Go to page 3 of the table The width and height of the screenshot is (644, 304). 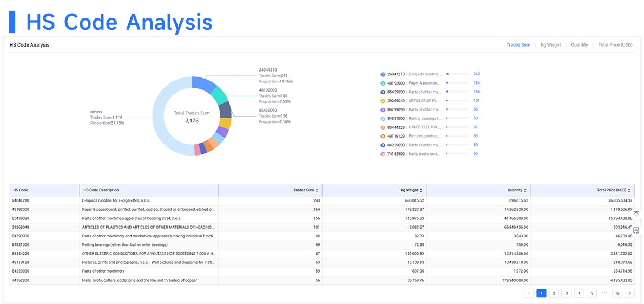click(x=567, y=293)
